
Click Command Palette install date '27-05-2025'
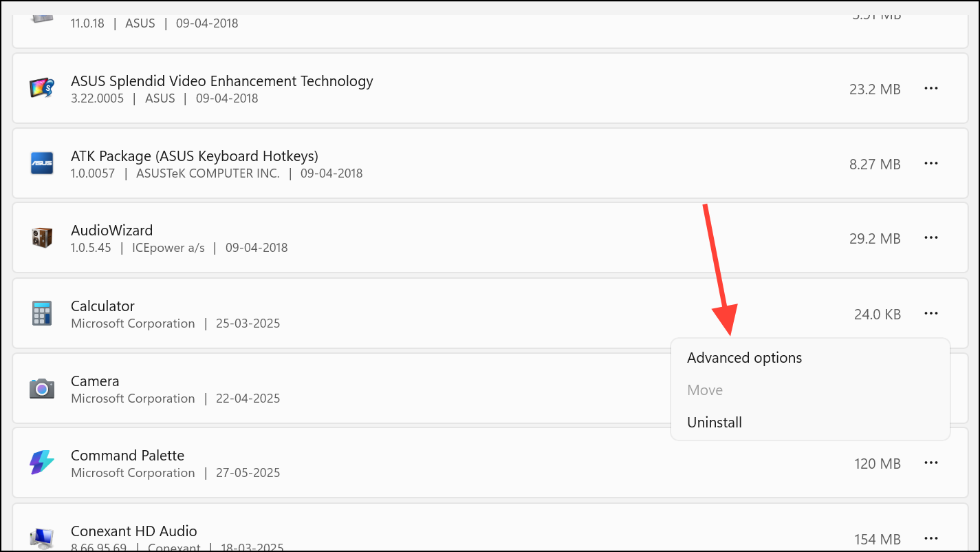tap(249, 473)
